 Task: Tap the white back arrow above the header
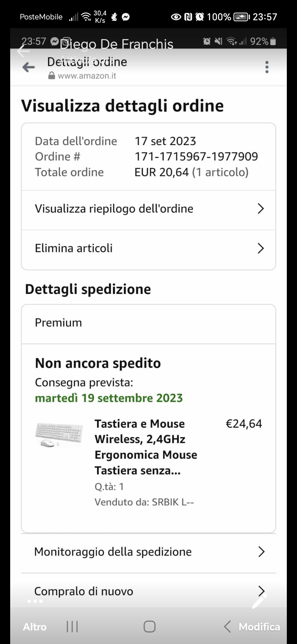click(x=23, y=51)
